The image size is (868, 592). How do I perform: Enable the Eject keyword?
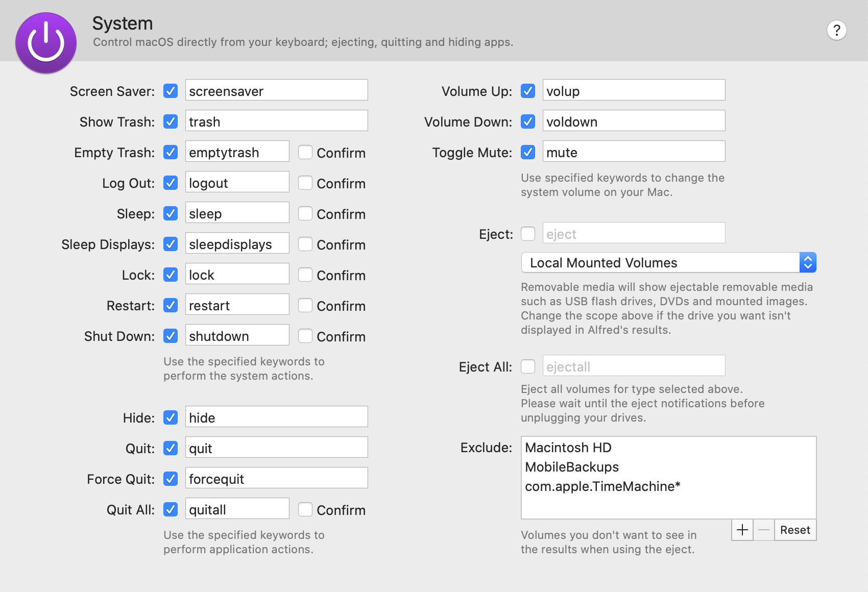[527, 234]
